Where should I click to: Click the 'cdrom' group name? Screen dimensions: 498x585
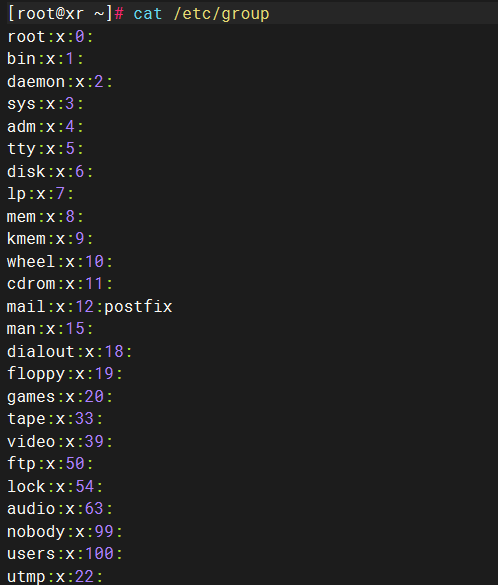point(31,284)
